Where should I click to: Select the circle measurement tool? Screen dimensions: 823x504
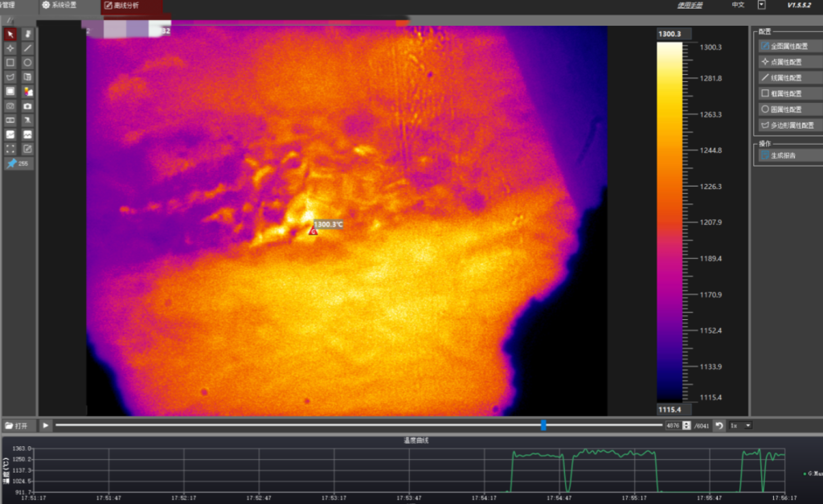tap(27, 62)
